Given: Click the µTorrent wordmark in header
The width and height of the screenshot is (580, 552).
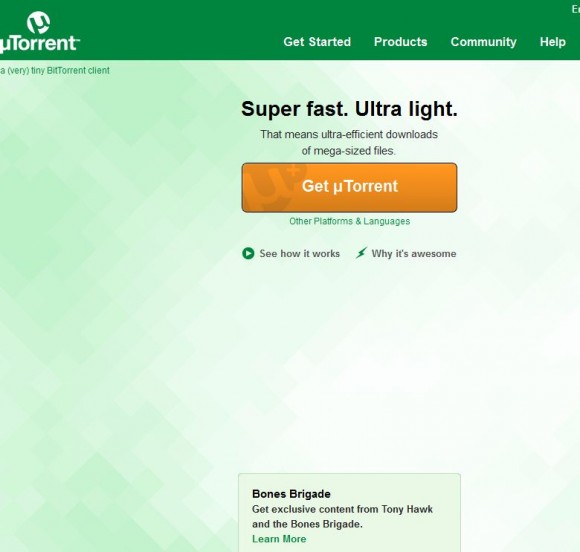Looking at the screenshot, I should [x=39, y=44].
